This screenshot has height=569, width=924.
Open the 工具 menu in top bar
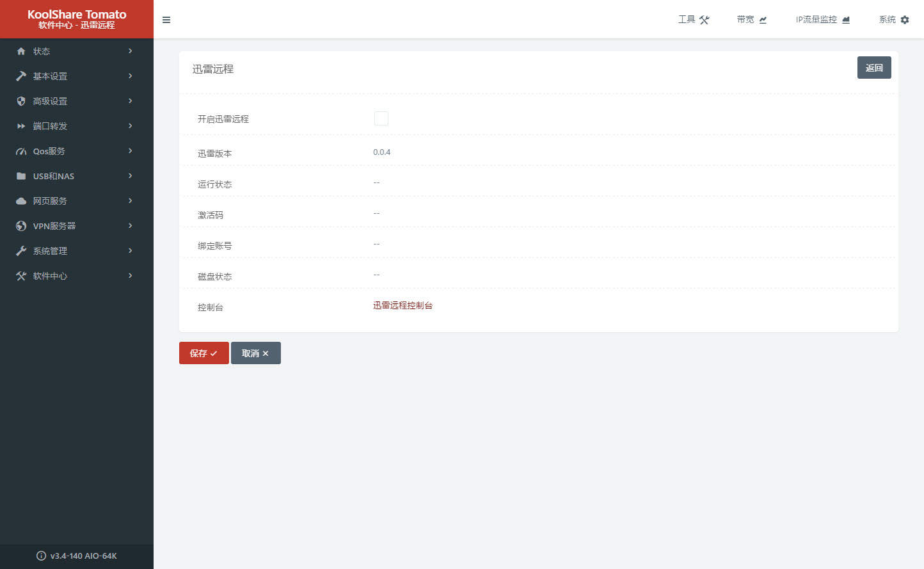[694, 20]
